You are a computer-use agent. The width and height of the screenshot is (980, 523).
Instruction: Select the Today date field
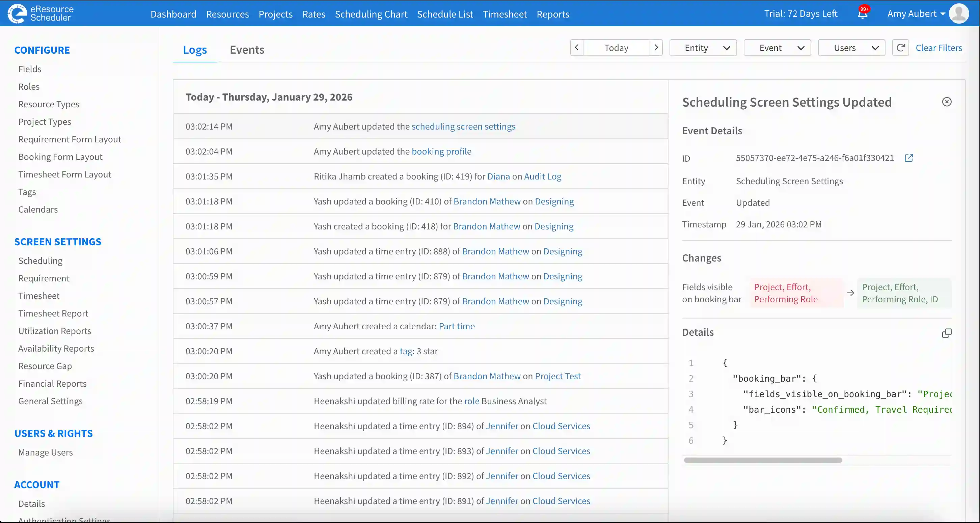[x=616, y=48]
